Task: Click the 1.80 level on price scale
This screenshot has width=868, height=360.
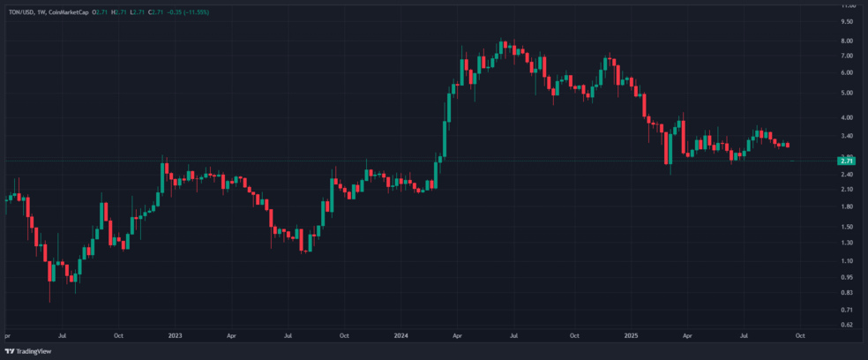Action: click(847, 206)
